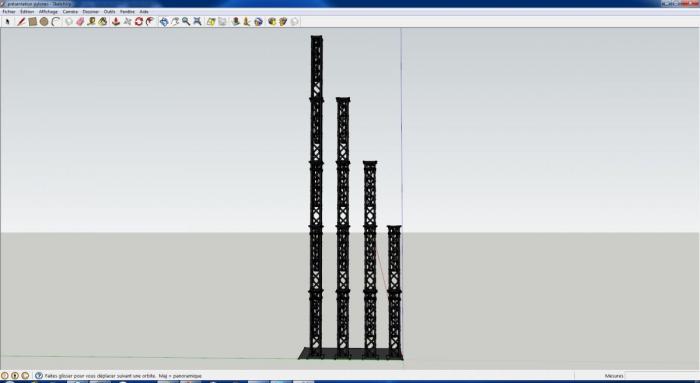Select the third pylon model
Image resolution: width=700 pixels, height=383 pixels.
(x=370, y=260)
